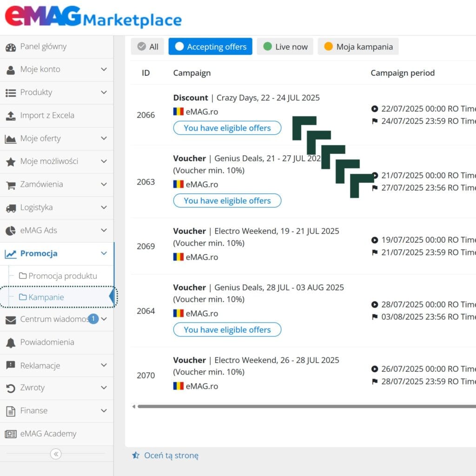This screenshot has height=476, width=476.
Task: Click the Reklamacje exclamation message icon
Action: pos(11,365)
